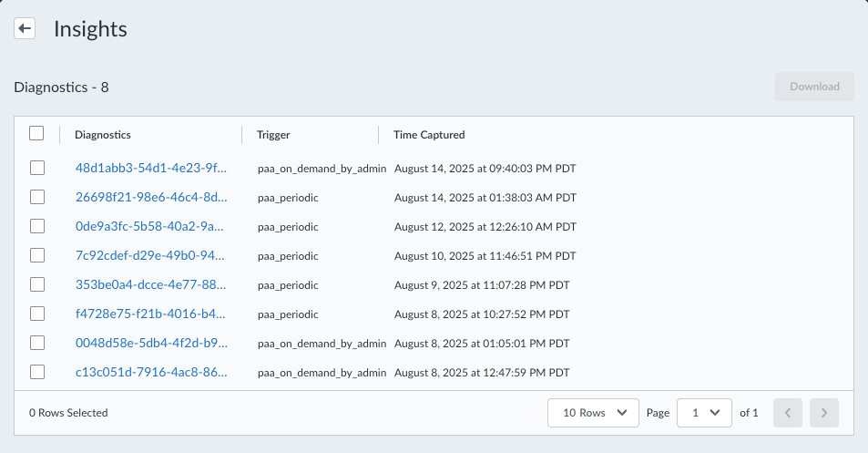Select checkbox for diagnostic 7c92cdef-d29e

[37, 255]
